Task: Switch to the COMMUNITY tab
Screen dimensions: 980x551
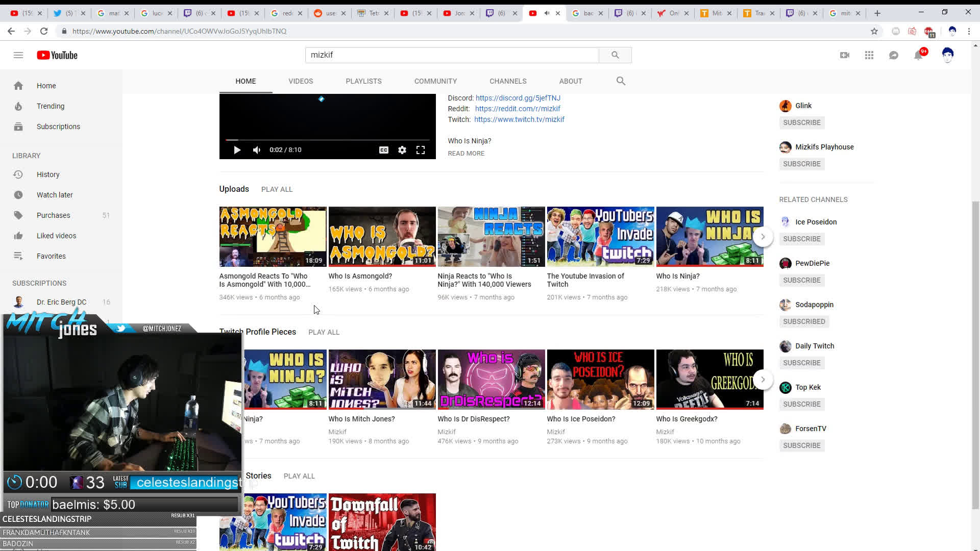Action: [x=435, y=81]
